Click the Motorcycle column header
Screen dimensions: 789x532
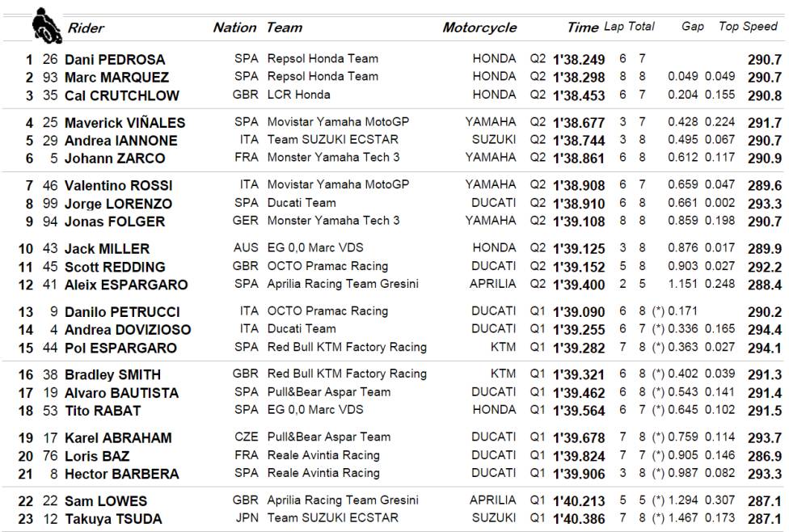click(x=479, y=27)
